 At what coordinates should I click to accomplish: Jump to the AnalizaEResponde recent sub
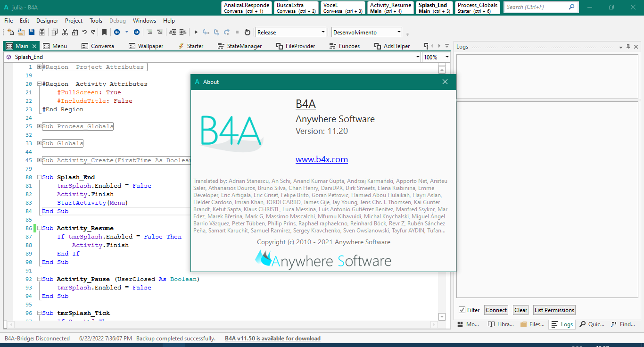point(247,8)
